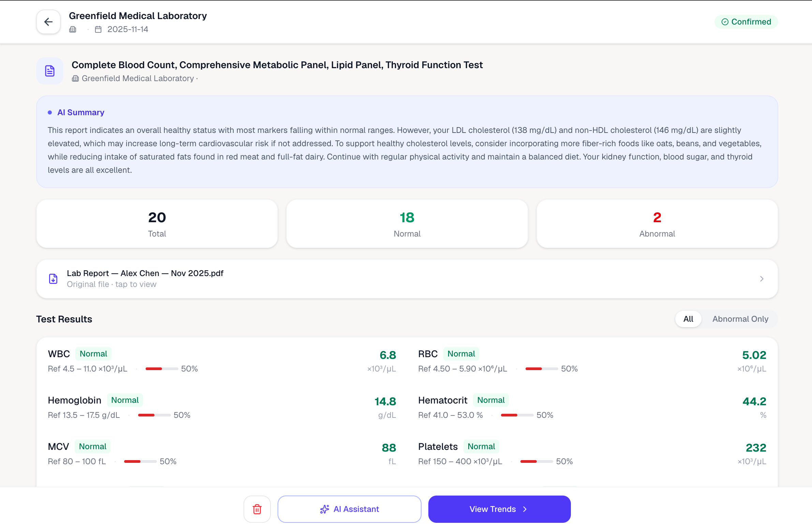Click the RBC 50% range bar
This screenshot has height=531, width=812.
click(x=542, y=369)
